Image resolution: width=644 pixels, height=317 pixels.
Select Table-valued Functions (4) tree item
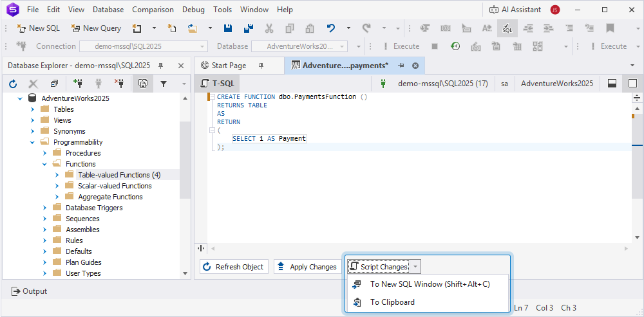pos(119,175)
